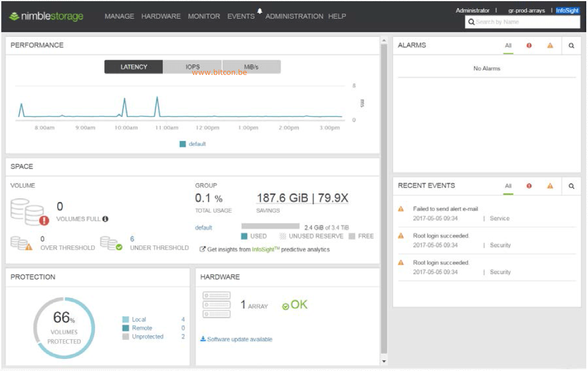Focus the Search by Name field
Image resolution: width=588 pixels, height=371 pixels.
522,22
